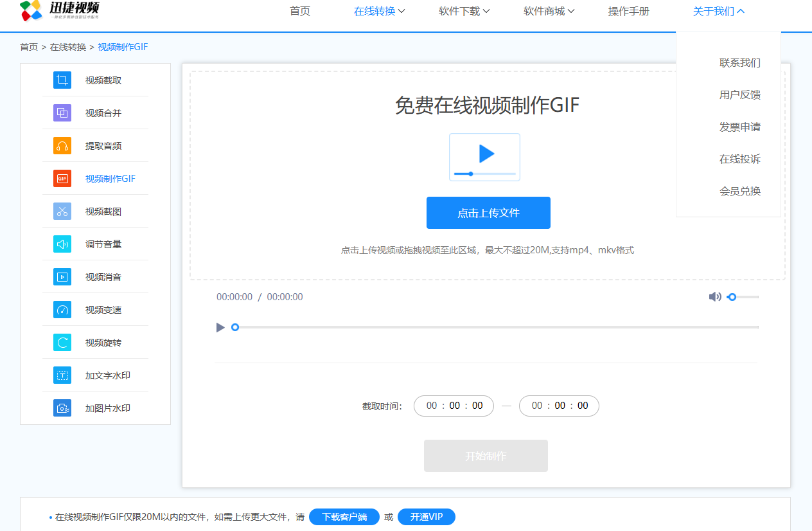Click the upload hint text about 20M limit
Image resolution: width=812 pixels, height=531 pixels.
(488, 250)
